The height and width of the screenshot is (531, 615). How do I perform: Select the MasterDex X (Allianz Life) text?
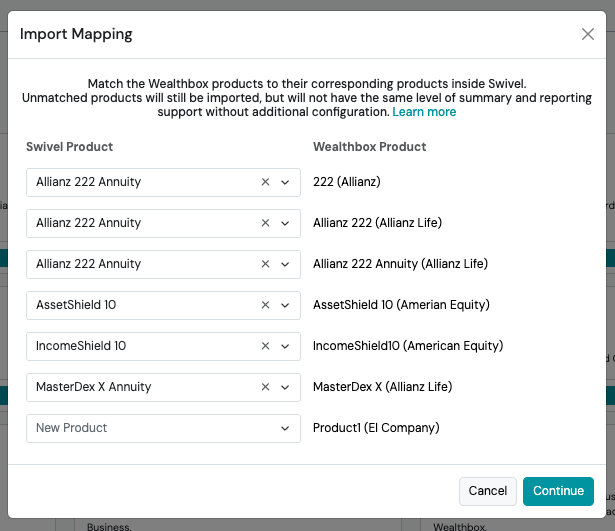pos(382,387)
